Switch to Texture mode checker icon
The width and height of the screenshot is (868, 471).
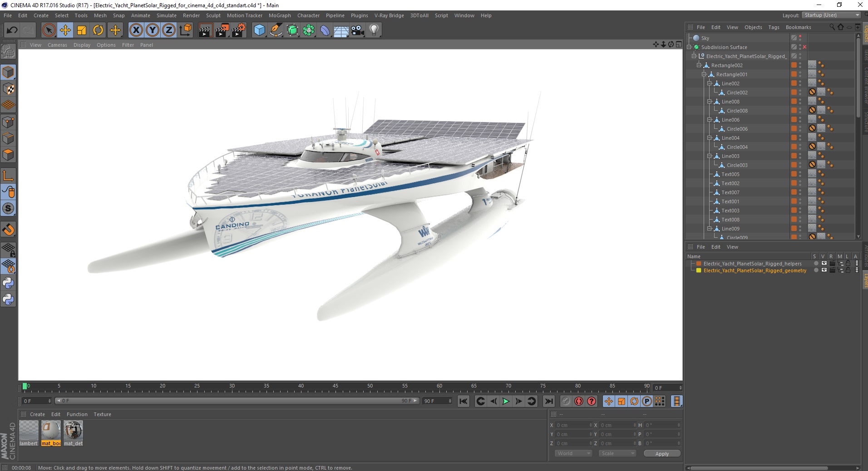[8, 89]
